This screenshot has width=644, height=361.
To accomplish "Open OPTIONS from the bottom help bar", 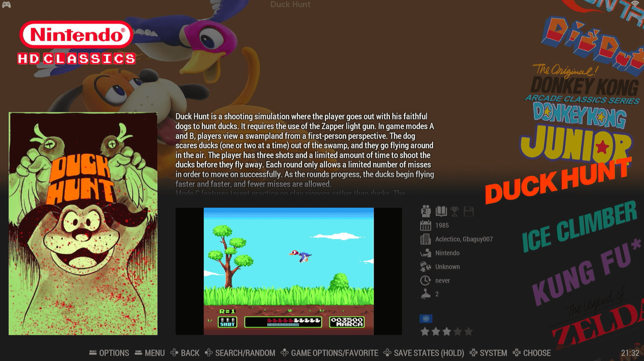I will point(114,353).
